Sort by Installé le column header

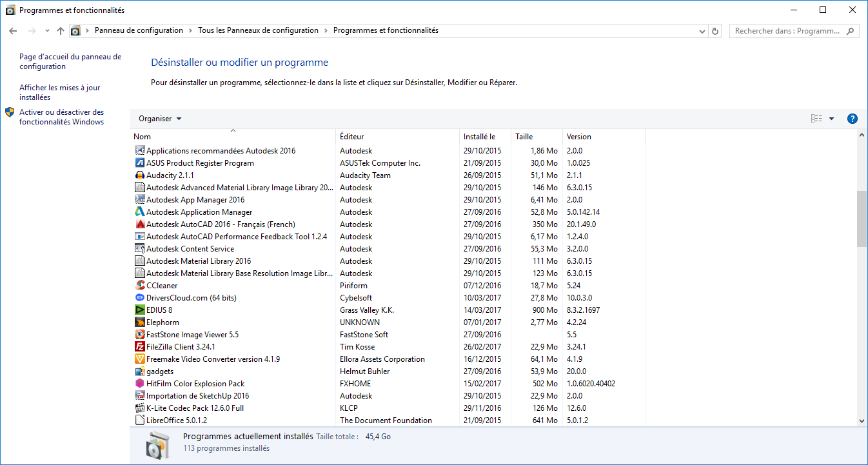point(486,137)
